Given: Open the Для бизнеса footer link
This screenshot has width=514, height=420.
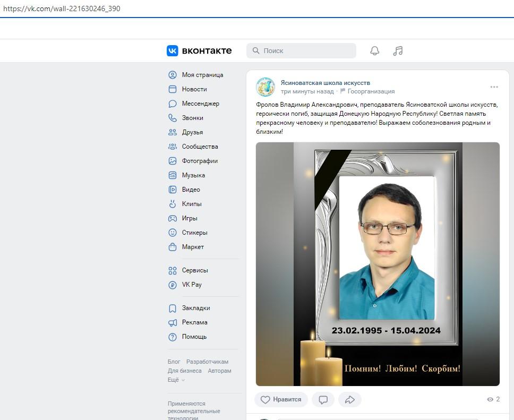Looking at the screenshot, I should coord(185,371).
